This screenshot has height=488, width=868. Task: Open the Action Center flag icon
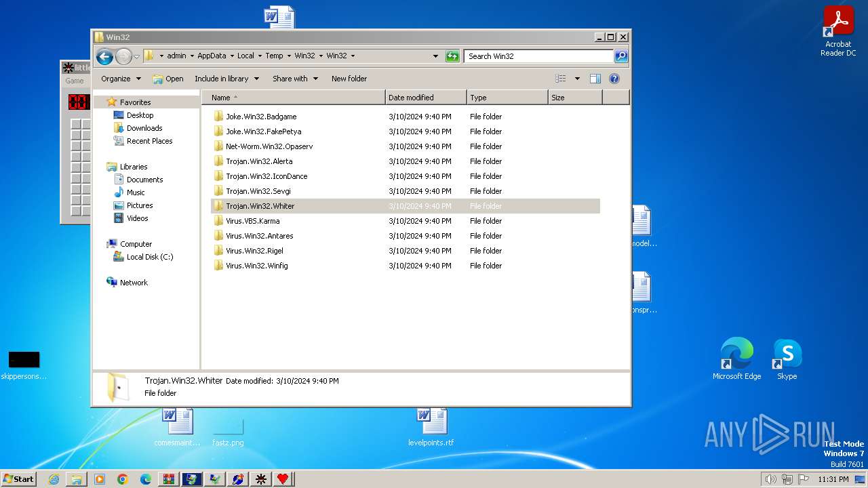pyautogui.click(x=804, y=479)
